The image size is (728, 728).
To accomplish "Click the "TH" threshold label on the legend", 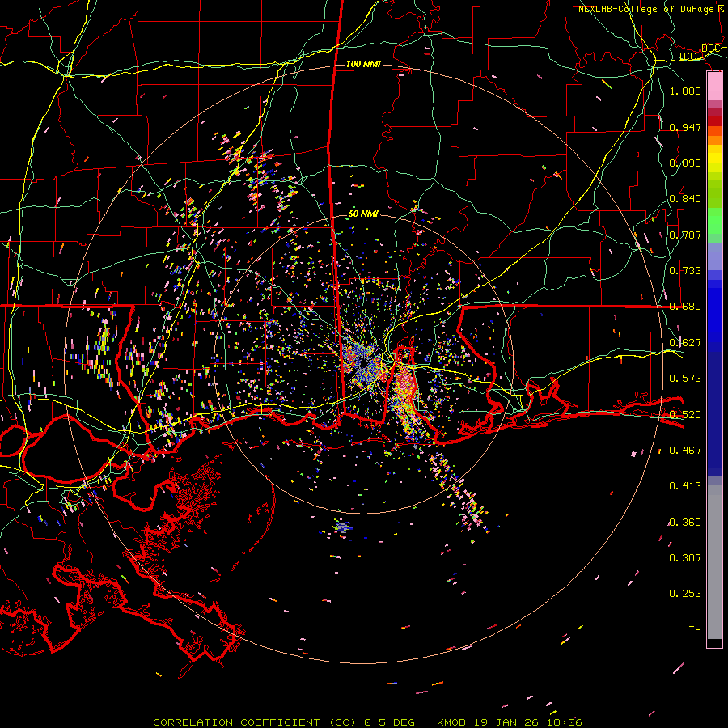I will [695, 630].
